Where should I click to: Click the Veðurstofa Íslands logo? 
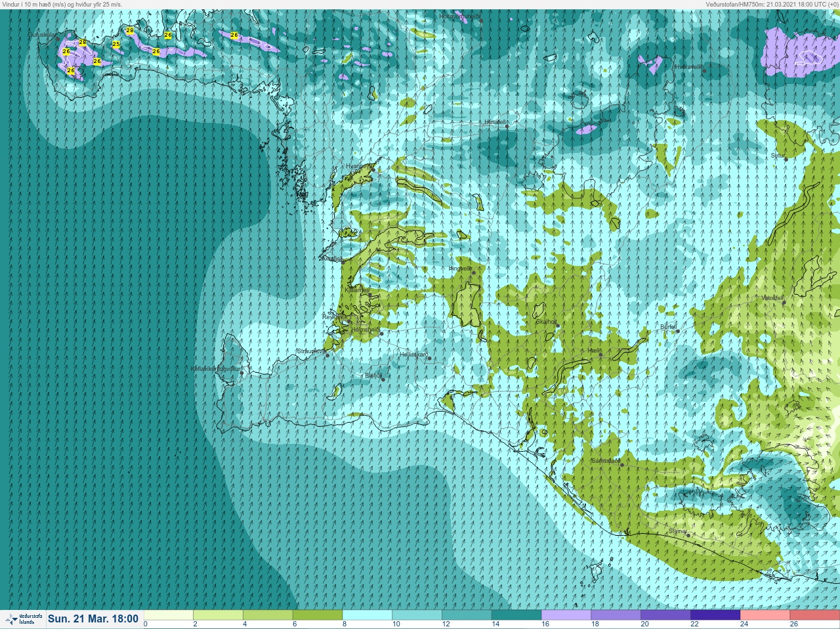[x=24, y=619]
